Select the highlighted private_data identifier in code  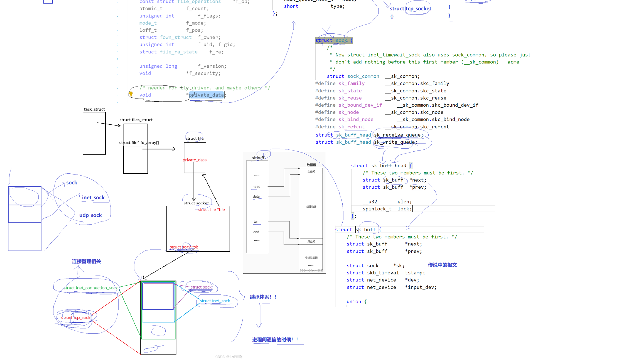coord(207,95)
